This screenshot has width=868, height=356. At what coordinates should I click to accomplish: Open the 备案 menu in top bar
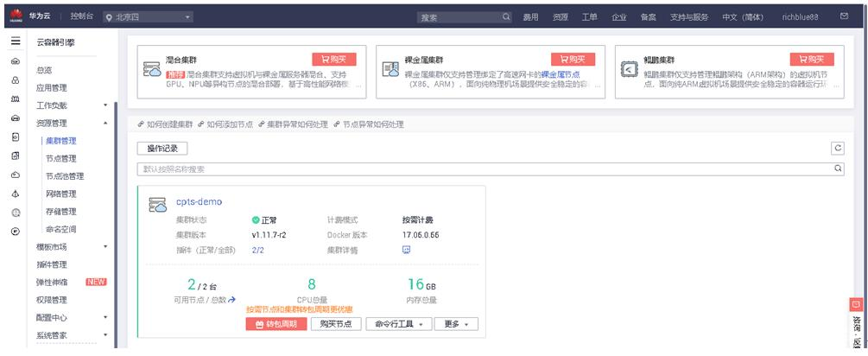pos(649,17)
